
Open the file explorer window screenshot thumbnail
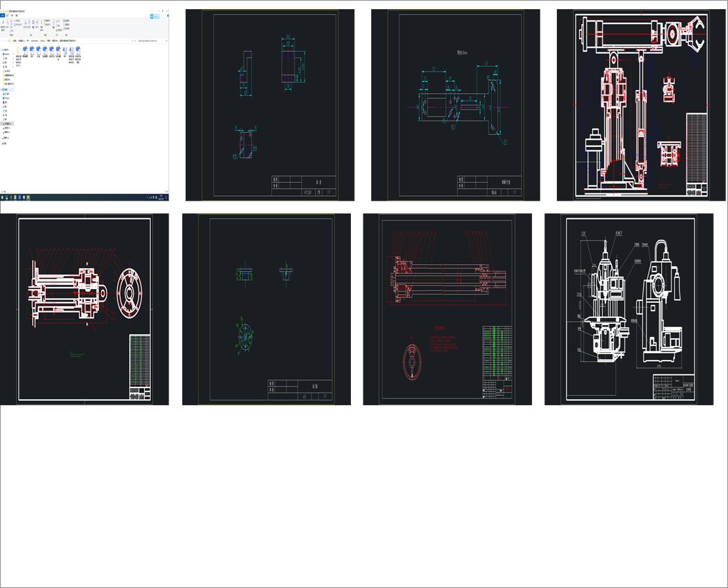84,105
